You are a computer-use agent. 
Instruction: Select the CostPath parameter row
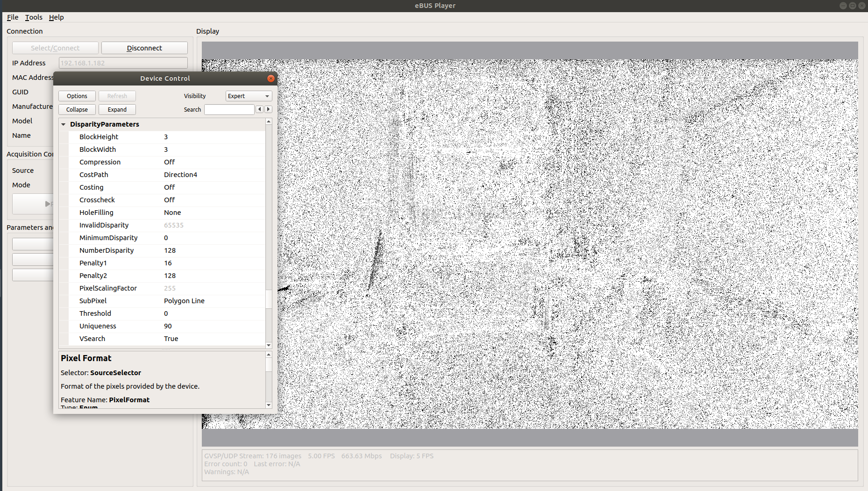click(x=162, y=175)
